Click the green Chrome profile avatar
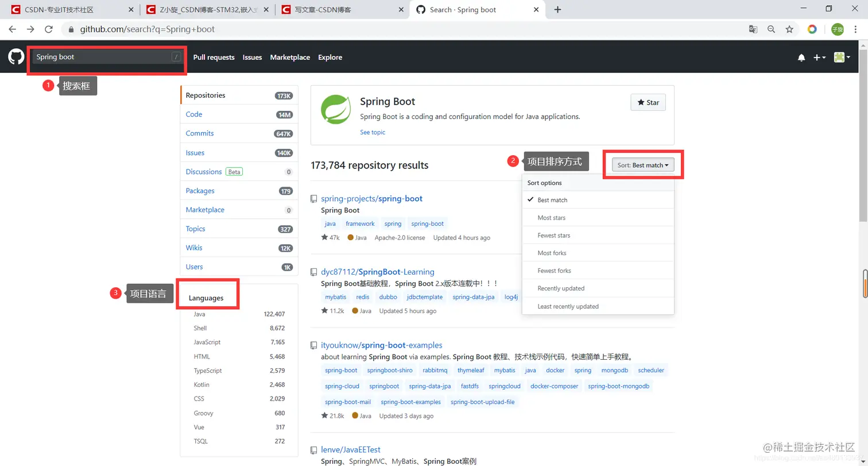 pyautogui.click(x=838, y=29)
